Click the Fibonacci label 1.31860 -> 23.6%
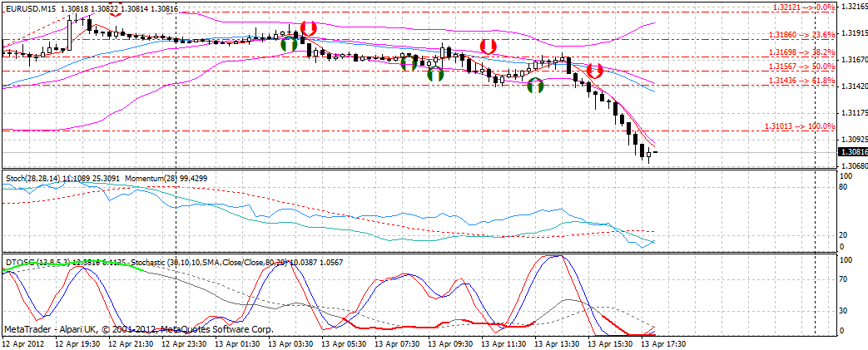The image size is (868, 350). pos(801,34)
